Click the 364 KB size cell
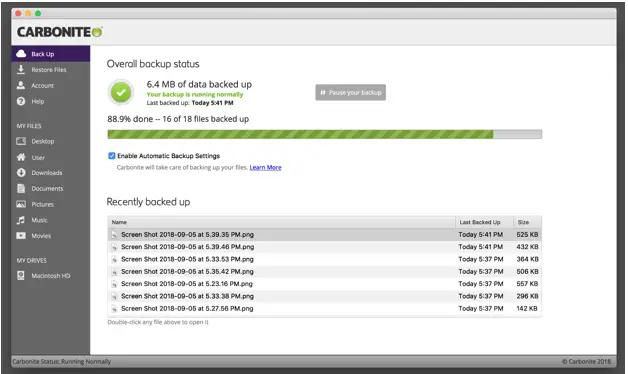This screenshot has width=628, height=374. 527,259
